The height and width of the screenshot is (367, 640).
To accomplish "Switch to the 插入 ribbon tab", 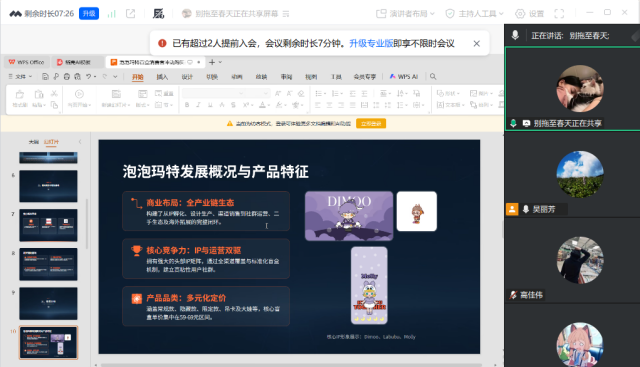I will (162, 77).
